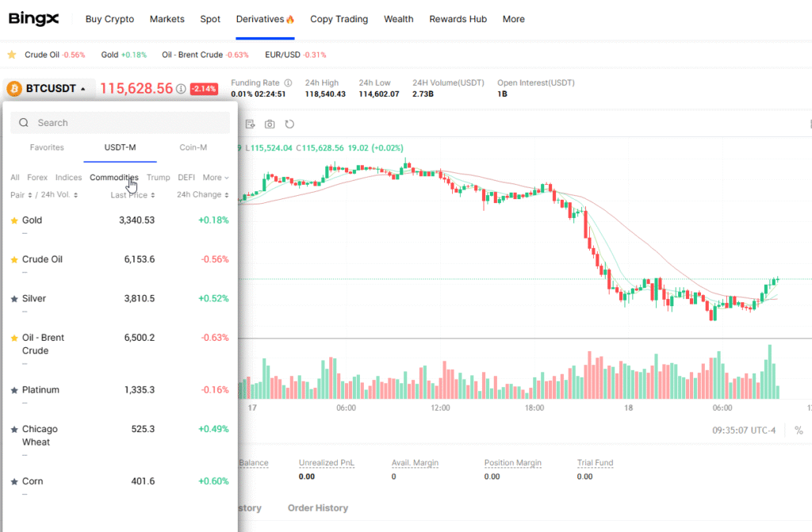Filter list by Trump category
This screenshot has height=532, width=812.
(x=158, y=177)
